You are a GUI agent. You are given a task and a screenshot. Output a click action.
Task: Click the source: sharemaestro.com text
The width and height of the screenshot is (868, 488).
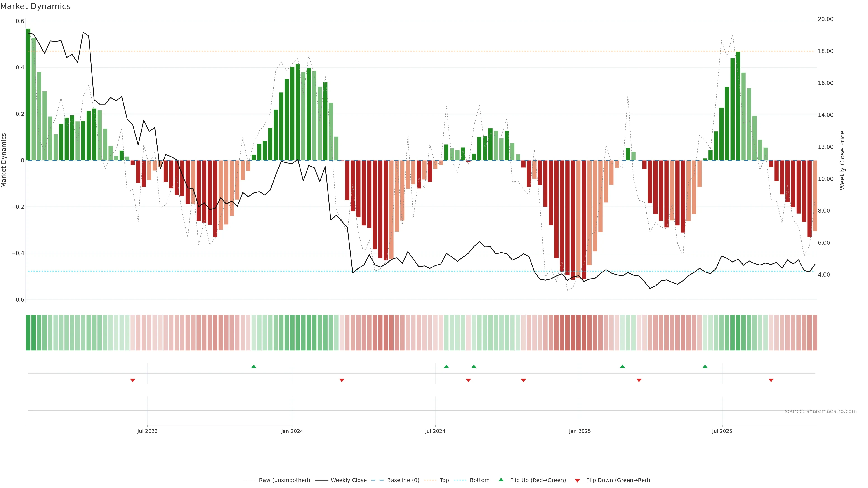pyautogui.click(x=821, y=411)
